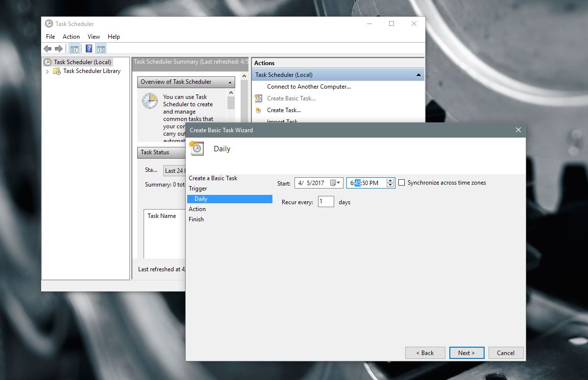Screen dimensions: 588x380
Task: Click the Task Scheduler Library folder icon
Action: pos(57,71)
